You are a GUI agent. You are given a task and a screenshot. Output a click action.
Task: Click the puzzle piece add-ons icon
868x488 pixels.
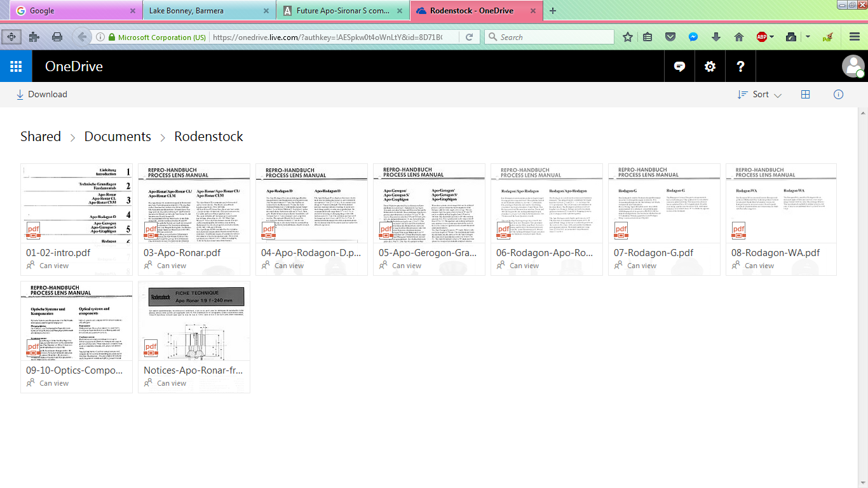coord(34,37)
